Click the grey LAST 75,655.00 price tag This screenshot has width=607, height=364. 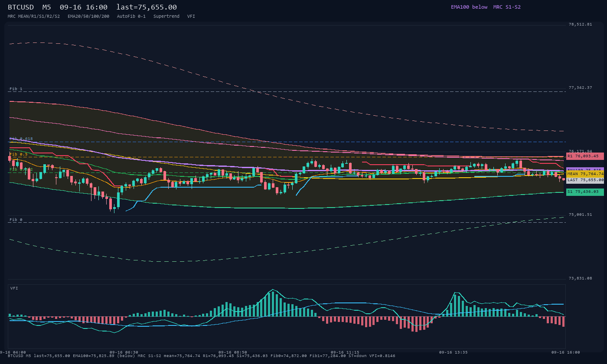point(585,180)
